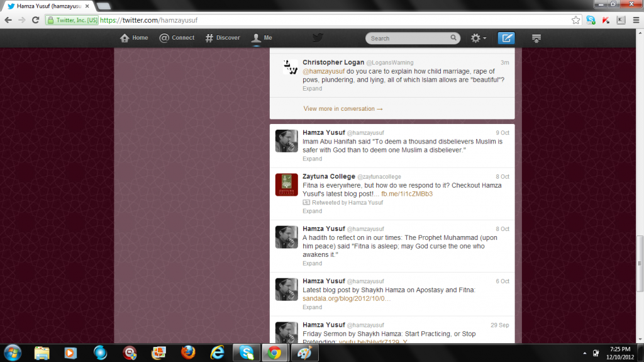Bookmark this page with star

click(576, 20)
